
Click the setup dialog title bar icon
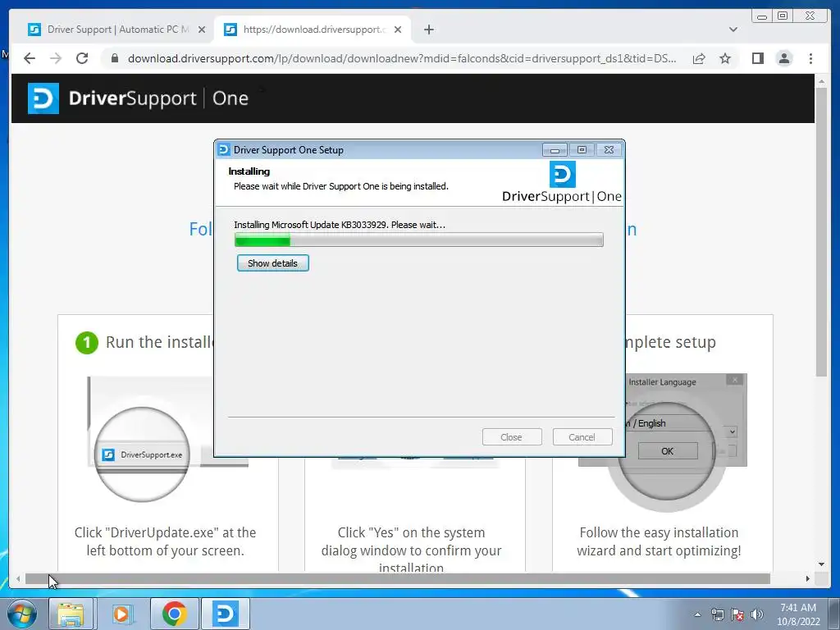pos(224,149)
